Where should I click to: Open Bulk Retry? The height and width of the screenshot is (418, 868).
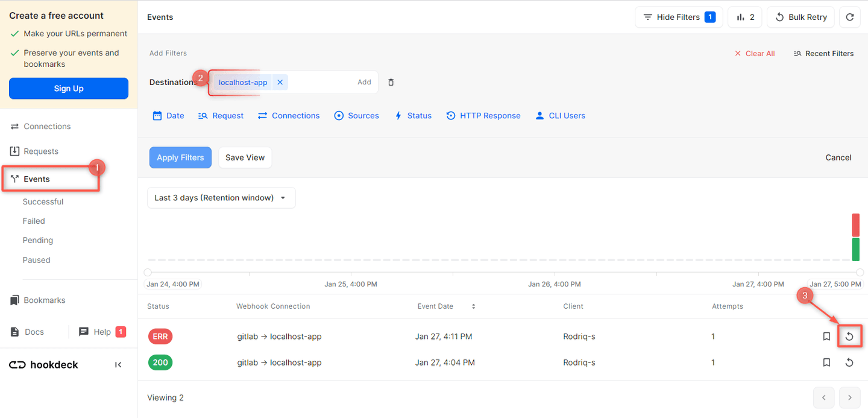[x=800, y=17]
